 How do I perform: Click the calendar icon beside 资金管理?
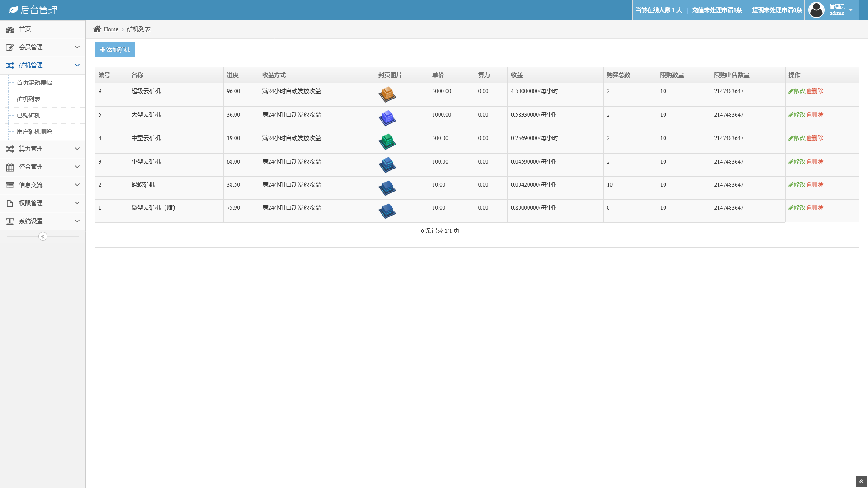point(10,167)
